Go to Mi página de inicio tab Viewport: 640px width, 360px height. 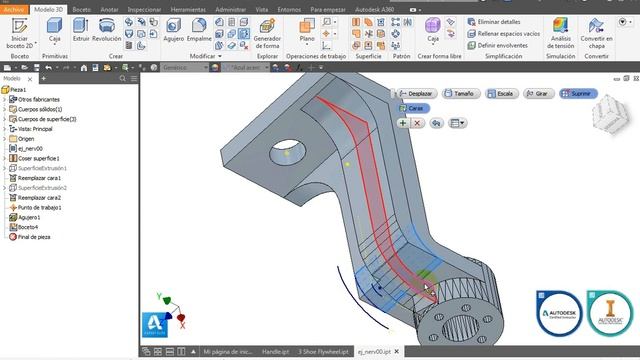(228, 351)
